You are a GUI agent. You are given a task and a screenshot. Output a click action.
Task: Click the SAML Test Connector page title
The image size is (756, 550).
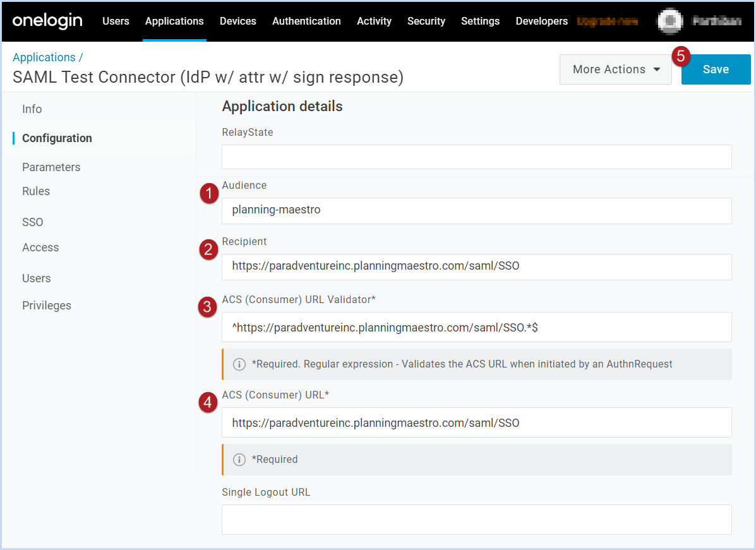coord(208,76)
